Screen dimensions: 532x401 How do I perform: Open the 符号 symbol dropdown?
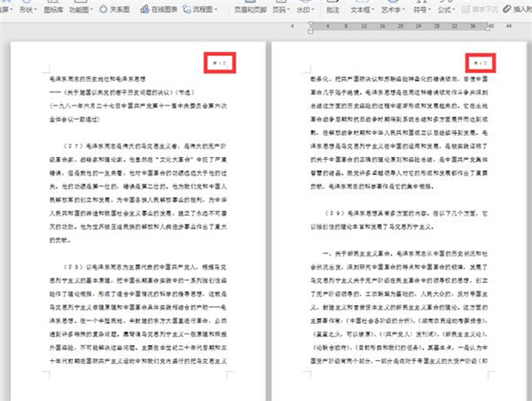tap(422, 10)
